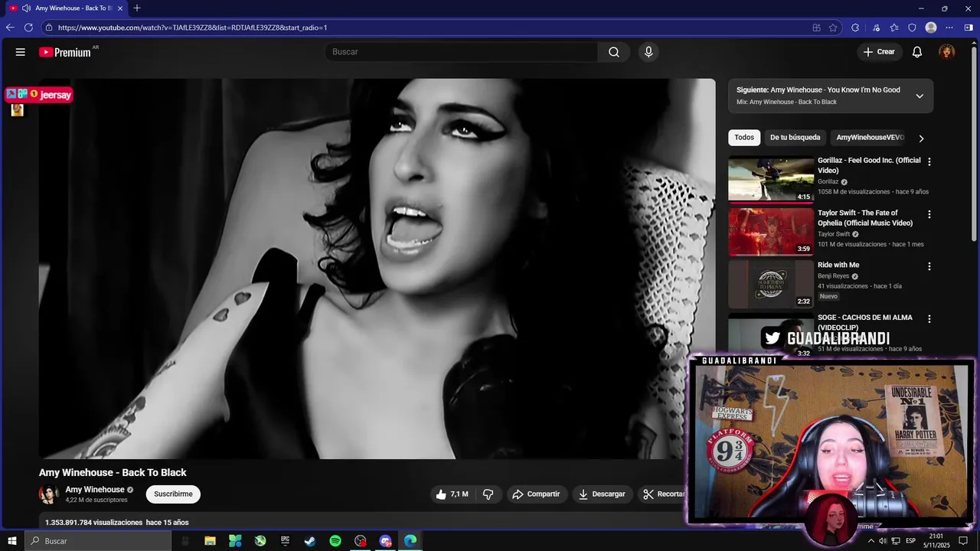This screenshot has height=551, width=980.
Task: Open a new browser tab
Action: tap(137, 8)
